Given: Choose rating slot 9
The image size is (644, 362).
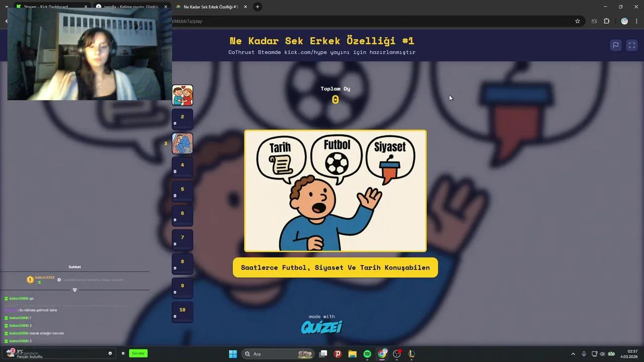Looking at the screenshot, I should coord(183,288).
